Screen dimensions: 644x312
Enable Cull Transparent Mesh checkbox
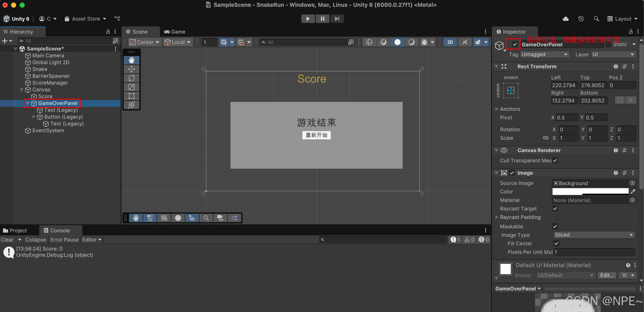tap(554, 160)
